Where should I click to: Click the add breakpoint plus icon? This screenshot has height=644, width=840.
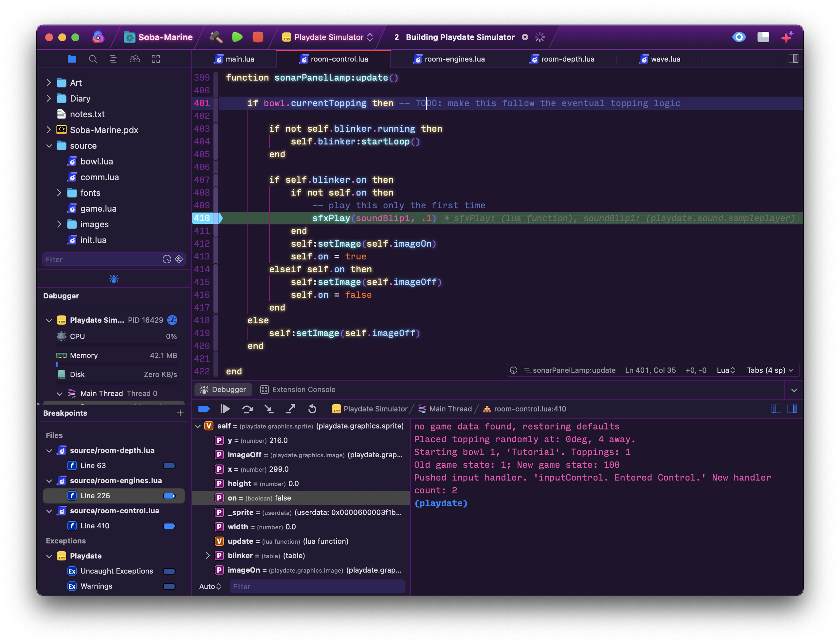pyautogui.click(x=180, y=413)
